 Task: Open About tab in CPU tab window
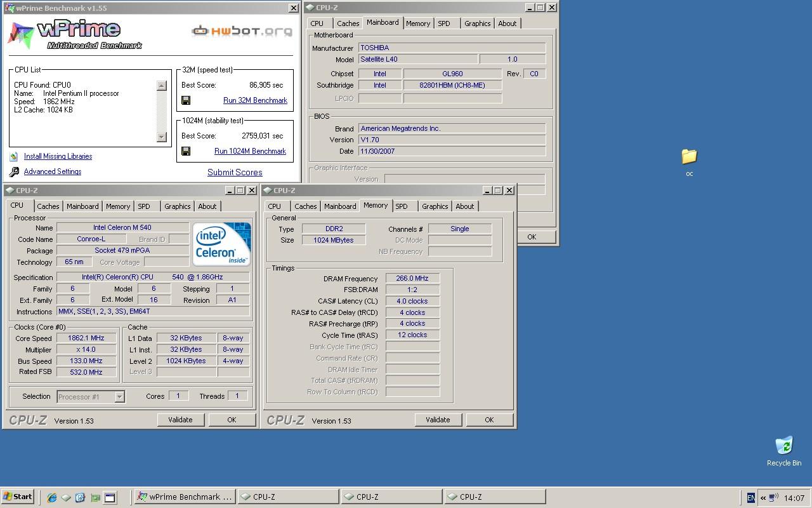point(207,206)
